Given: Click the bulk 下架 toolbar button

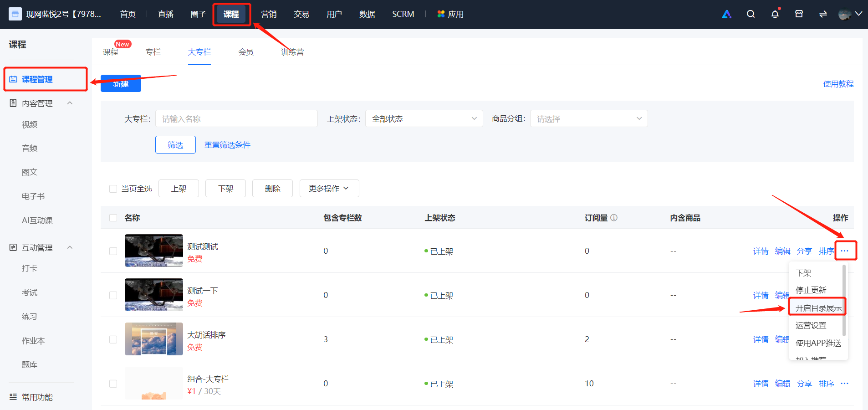Looking at the screenshot, I should [x=225, y=189].
